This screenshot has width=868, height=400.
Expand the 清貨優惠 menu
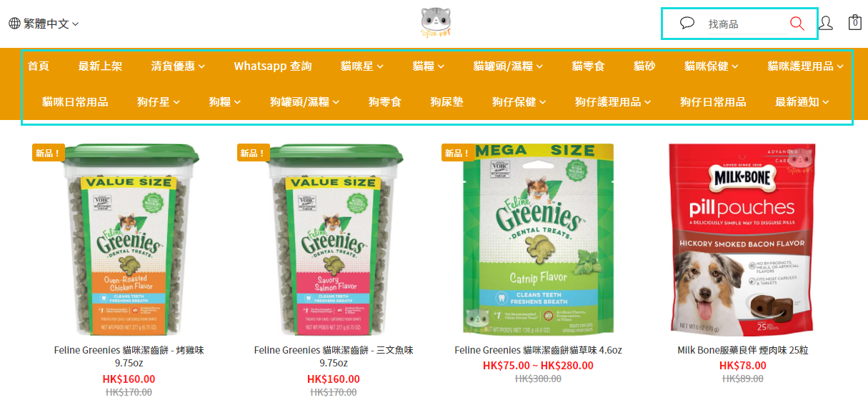pos(178,66)
